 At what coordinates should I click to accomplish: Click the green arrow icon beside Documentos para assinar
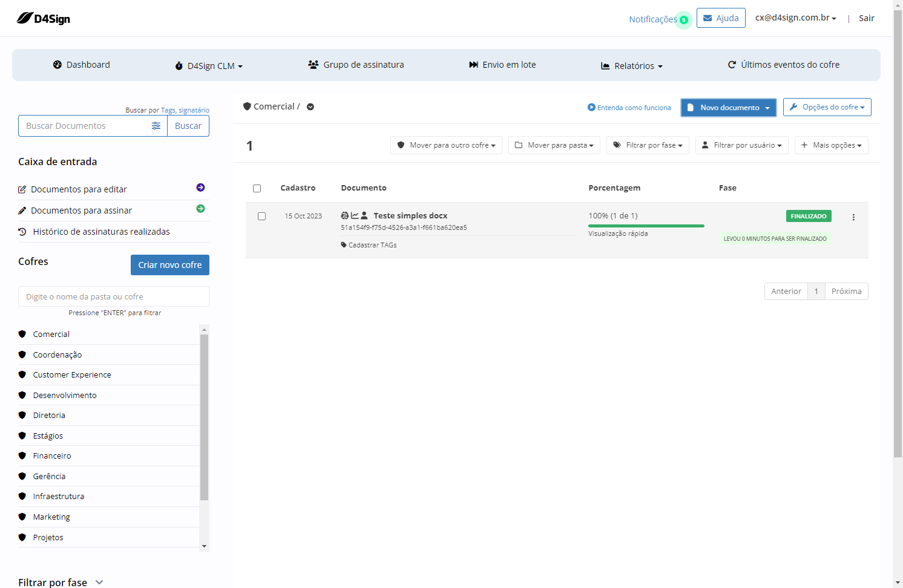[x=200, y=209]
